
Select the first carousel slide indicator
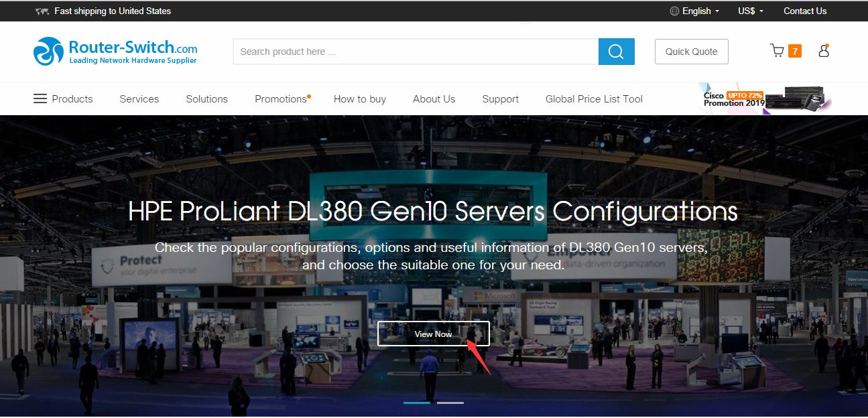point(417,403)
